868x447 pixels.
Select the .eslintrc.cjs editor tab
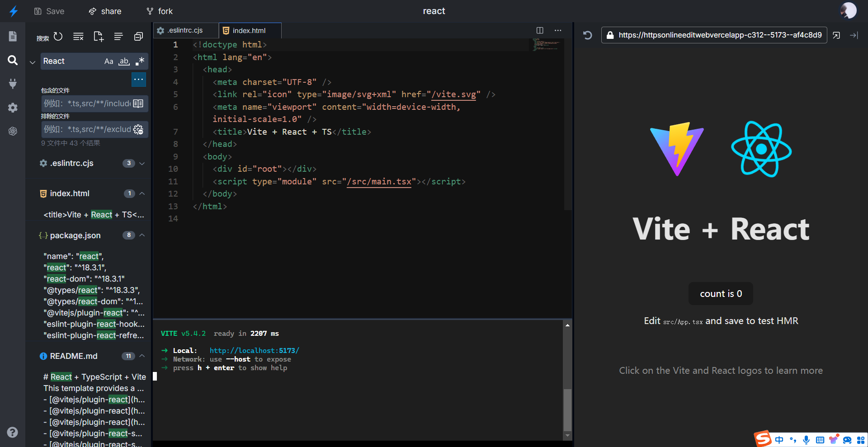(x=185, y=30)
